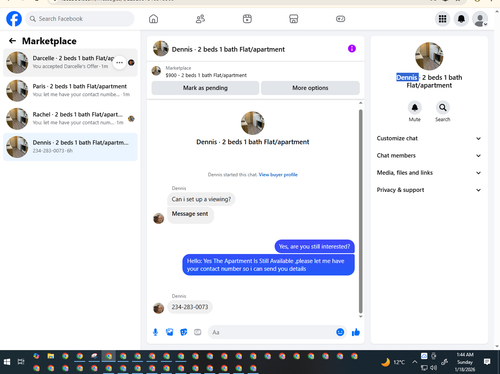This screenshot has height=374, width=500.
Task: Click the Facebook logo
Action: (x=14, y=19)
